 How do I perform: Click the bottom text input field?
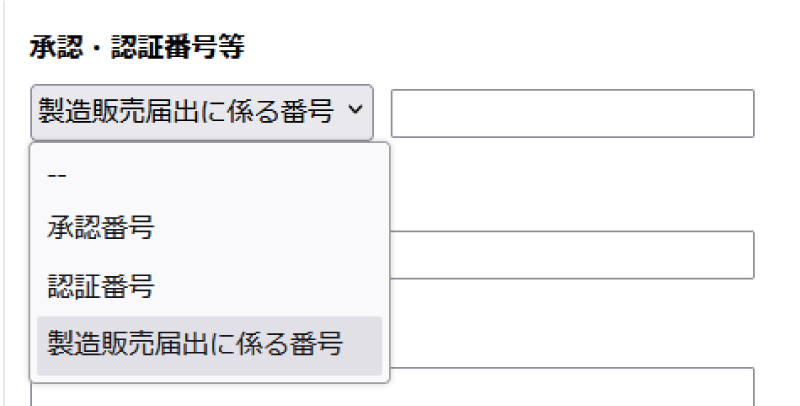(571, 388)
